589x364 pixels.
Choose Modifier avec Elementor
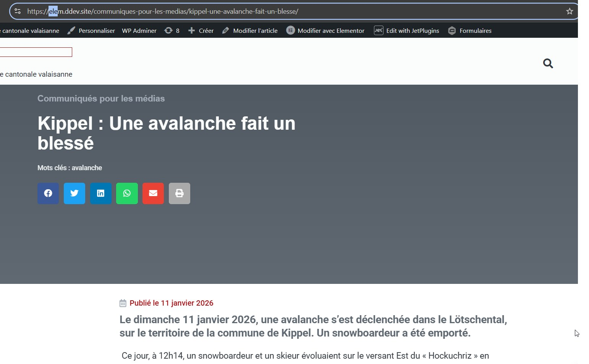(331, 31)
